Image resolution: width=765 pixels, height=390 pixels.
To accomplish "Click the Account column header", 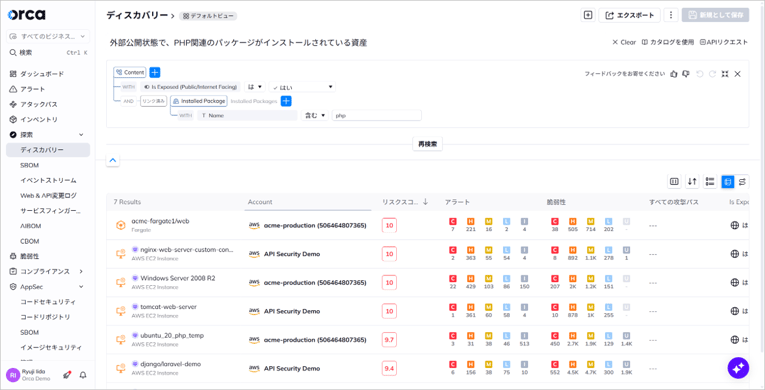I will click(x=260, y=202).
